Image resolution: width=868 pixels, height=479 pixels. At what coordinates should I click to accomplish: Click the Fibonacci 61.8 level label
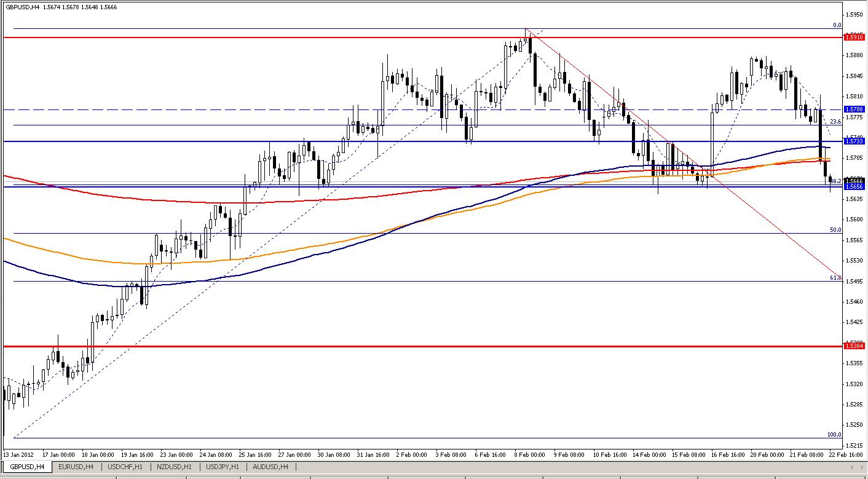point(835,278)
